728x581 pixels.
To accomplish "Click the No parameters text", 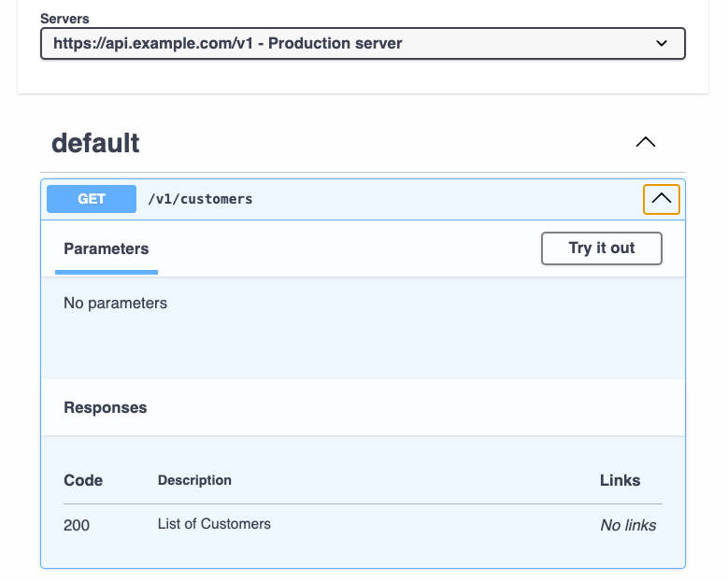I will pos(115,303).
